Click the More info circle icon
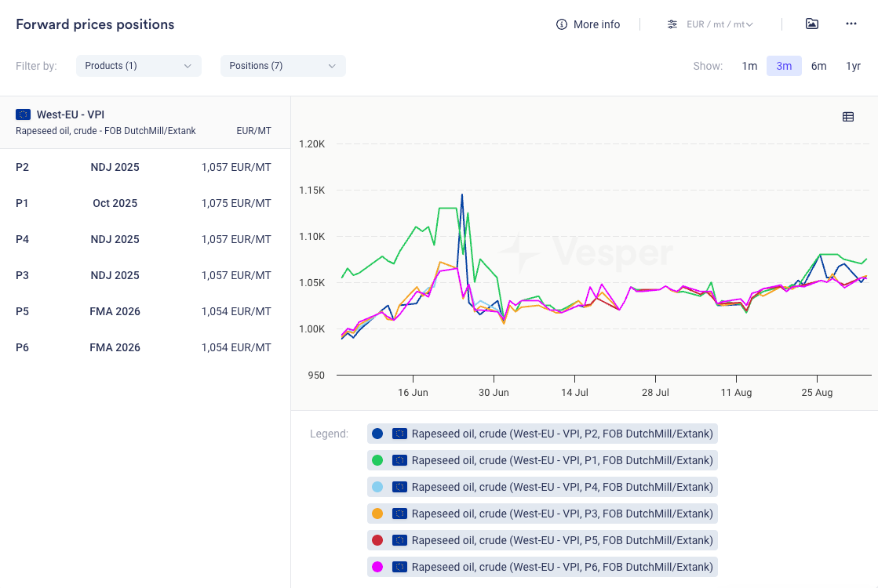The width and height of the screenshot is (878, 588). coord(561,24)
